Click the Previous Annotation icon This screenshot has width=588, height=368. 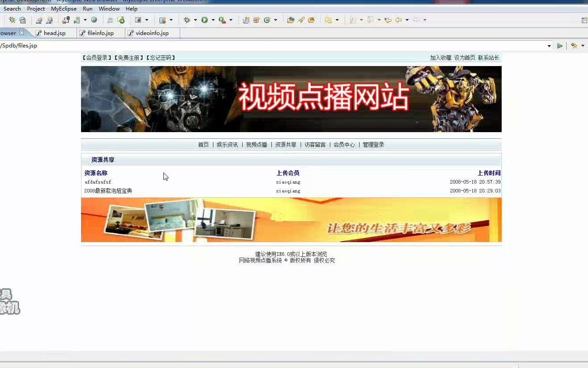[x=370, y=20]
